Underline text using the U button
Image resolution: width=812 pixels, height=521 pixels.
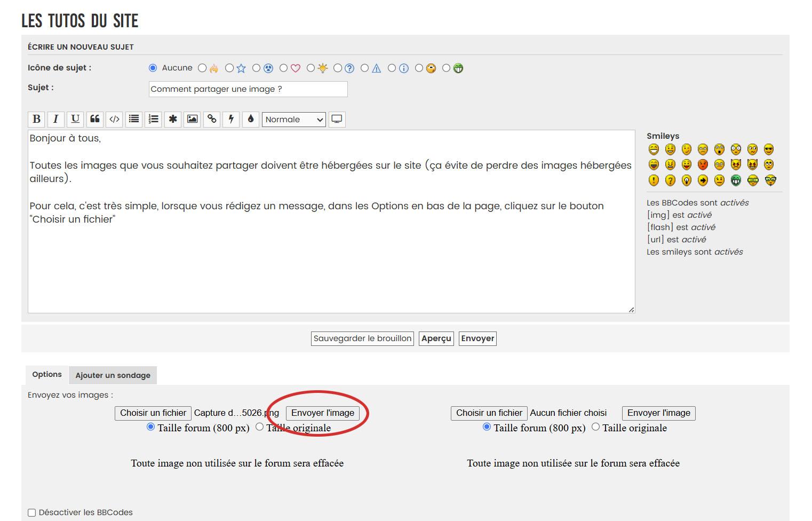click(x=75, y=119)
